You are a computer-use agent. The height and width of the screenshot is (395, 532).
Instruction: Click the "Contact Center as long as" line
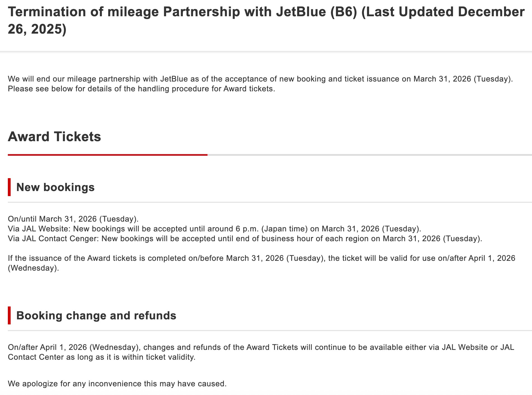point(101,357)
